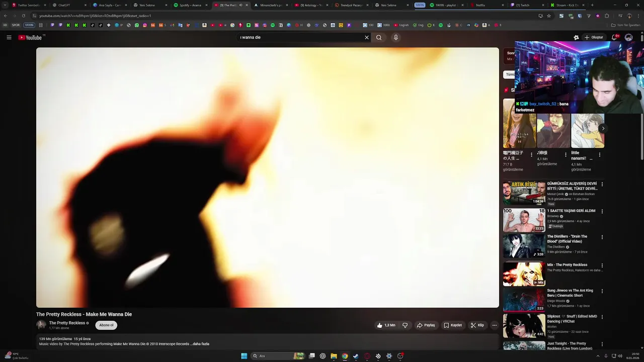Viewport: 644px width, 362px height.
Task: Bookmark this page with the star
Action: (x=549, y=16)
